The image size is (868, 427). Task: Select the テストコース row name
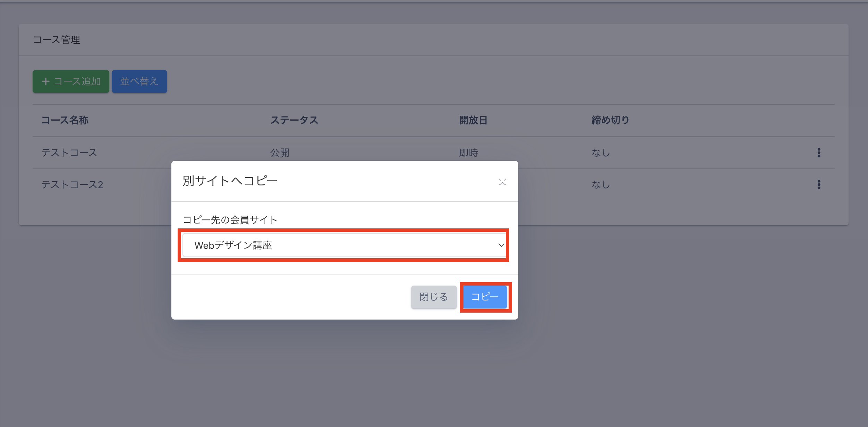[69, 152]
